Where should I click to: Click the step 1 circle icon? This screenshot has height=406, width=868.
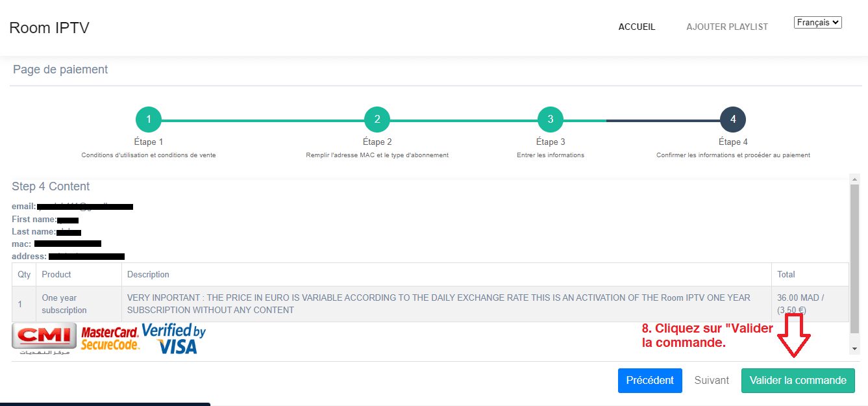point(149,120)
